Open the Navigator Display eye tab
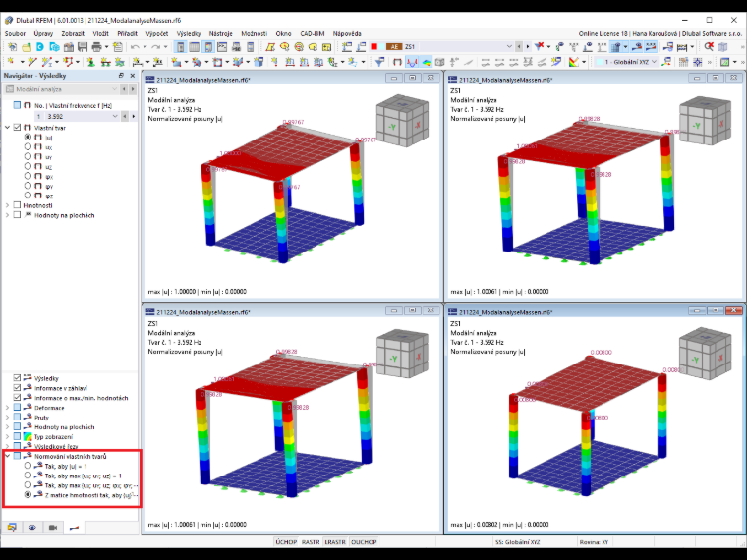 tap(32, 528)
